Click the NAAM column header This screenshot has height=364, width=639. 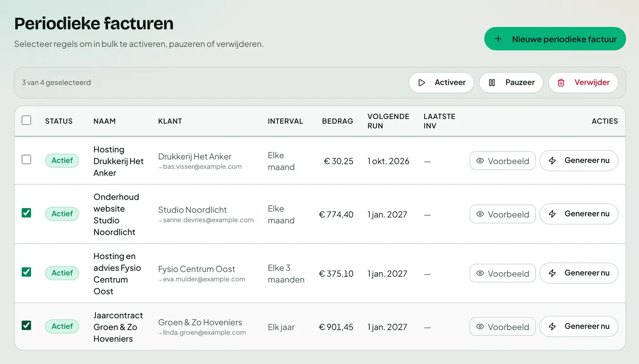click(x=105, y=121)
